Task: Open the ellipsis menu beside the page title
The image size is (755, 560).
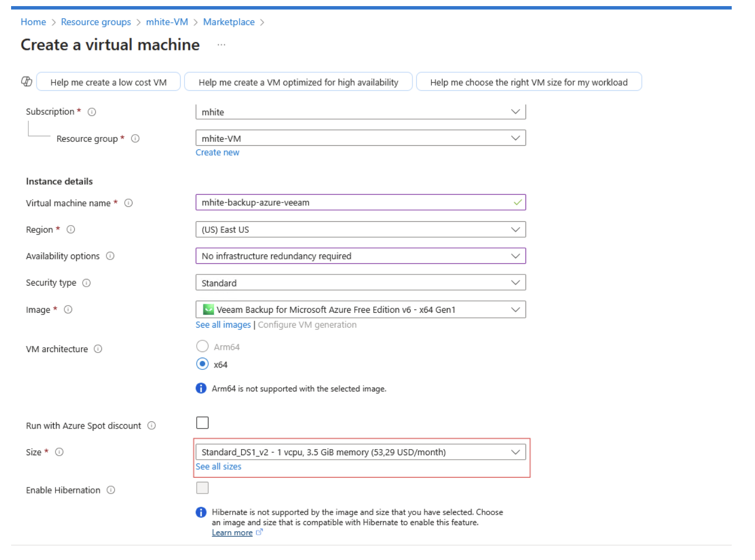Action: click(x=221, y=45)
